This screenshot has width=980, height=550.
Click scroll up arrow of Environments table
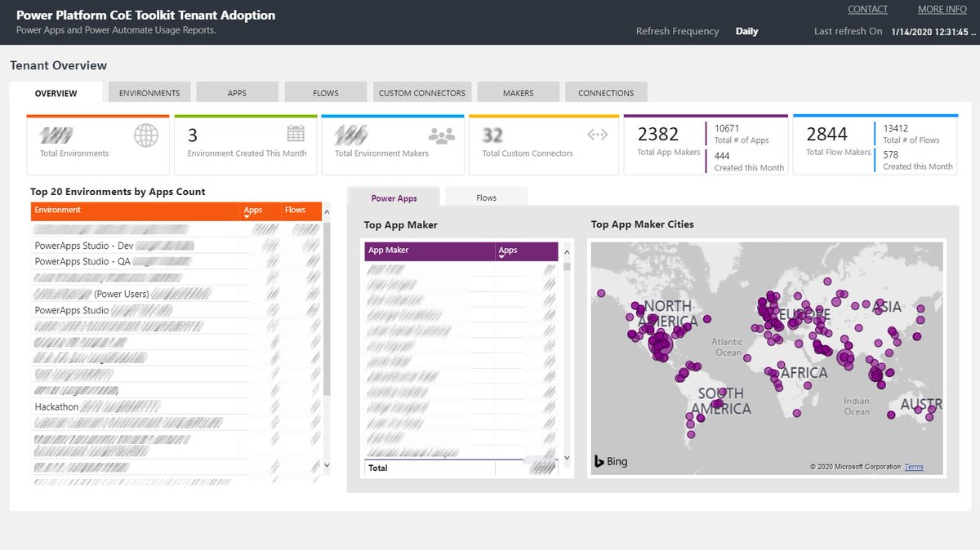click(x=327, y=211)
